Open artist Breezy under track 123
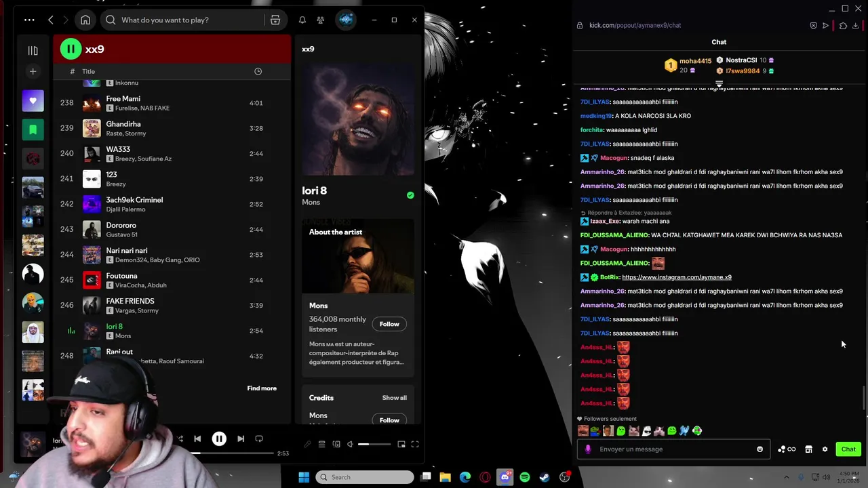This screenshot has height=488, width=868. point(116,184)
